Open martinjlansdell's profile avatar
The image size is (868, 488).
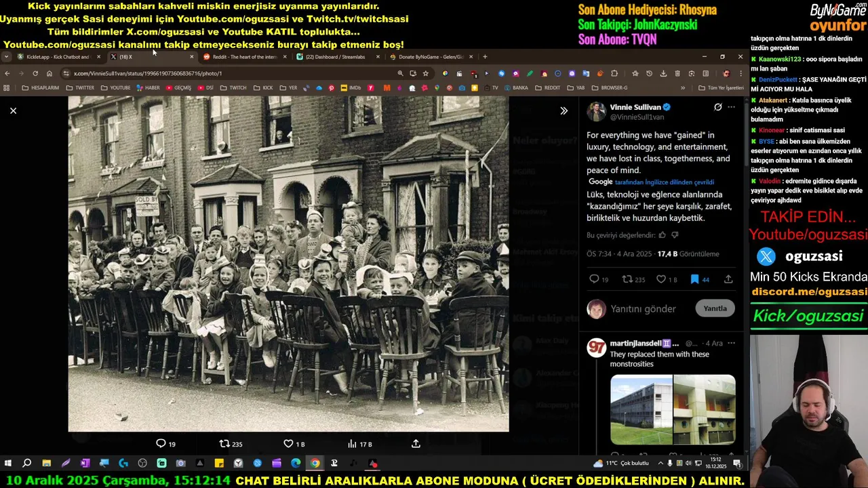[x=597, y=348]
